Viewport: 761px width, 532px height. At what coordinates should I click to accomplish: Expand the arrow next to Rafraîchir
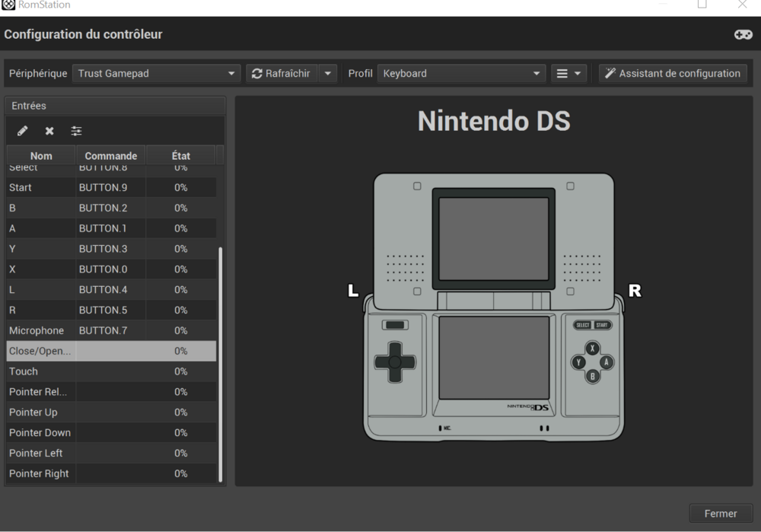328,74
